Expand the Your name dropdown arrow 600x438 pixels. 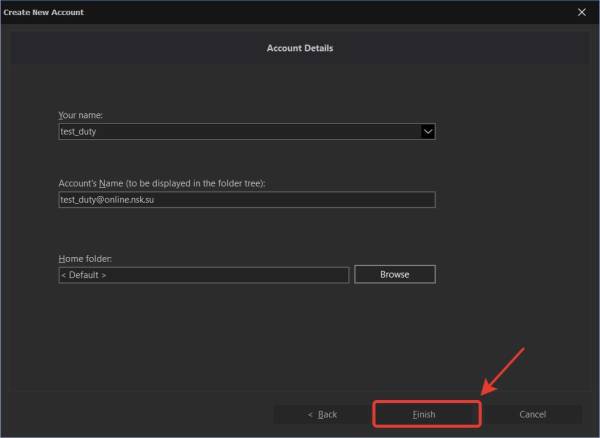(427, 131)
